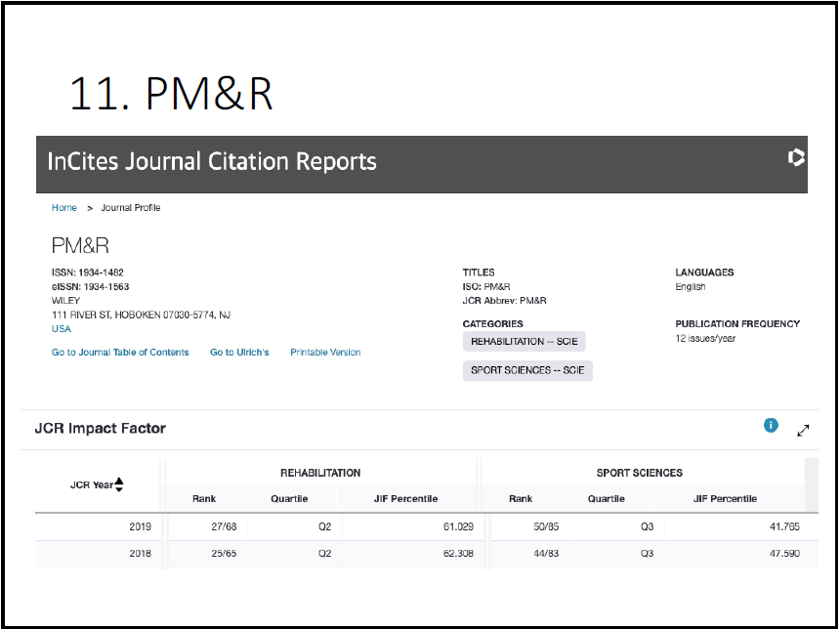Click the InCites Journal Citation Reports title
840x629 pixels.
[x=212, y=161]
